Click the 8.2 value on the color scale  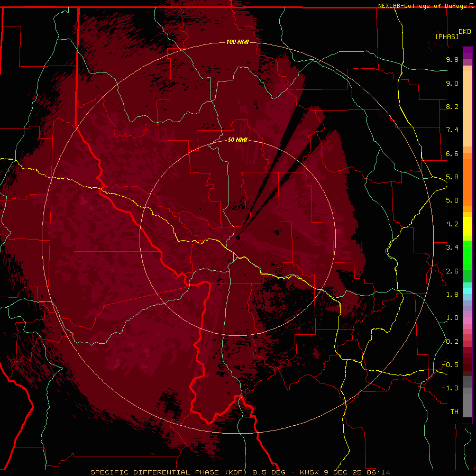tap(452, 106)
